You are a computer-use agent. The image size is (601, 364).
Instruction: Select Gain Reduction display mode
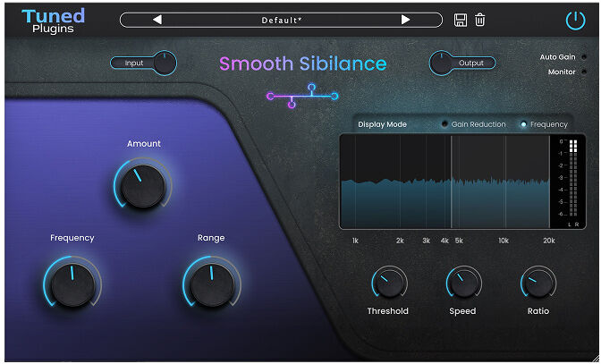[x=444, y=124]
